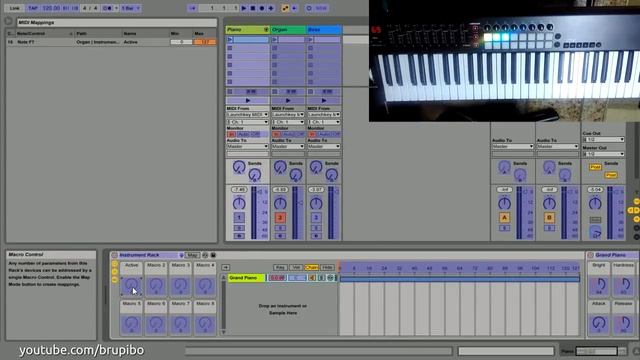Viewport: 640px width, 360px height.
Task: Open the Bass track MIDI From device dropdown
Action: pos(324,115)
